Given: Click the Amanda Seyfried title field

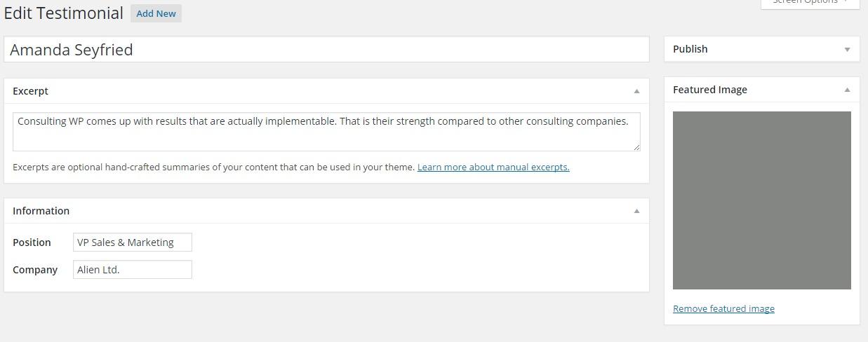Looking at the screenshot, I should [326, 50].
